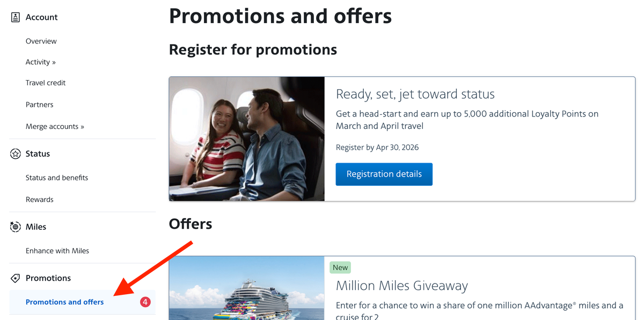Viewport: 644px width, 320px height.
Task: Click the Miles globe icon in sidebar
Action: click(15, 227)
